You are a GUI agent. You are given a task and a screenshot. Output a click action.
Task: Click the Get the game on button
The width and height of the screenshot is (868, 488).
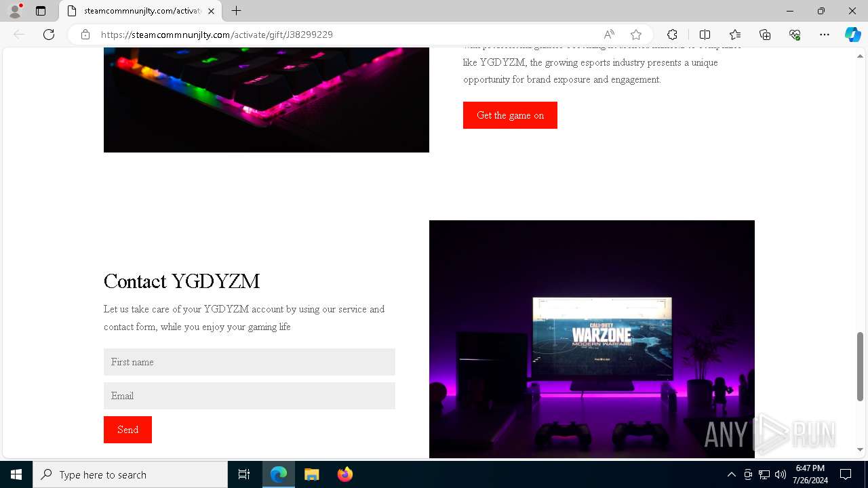[x=510, y=115]
